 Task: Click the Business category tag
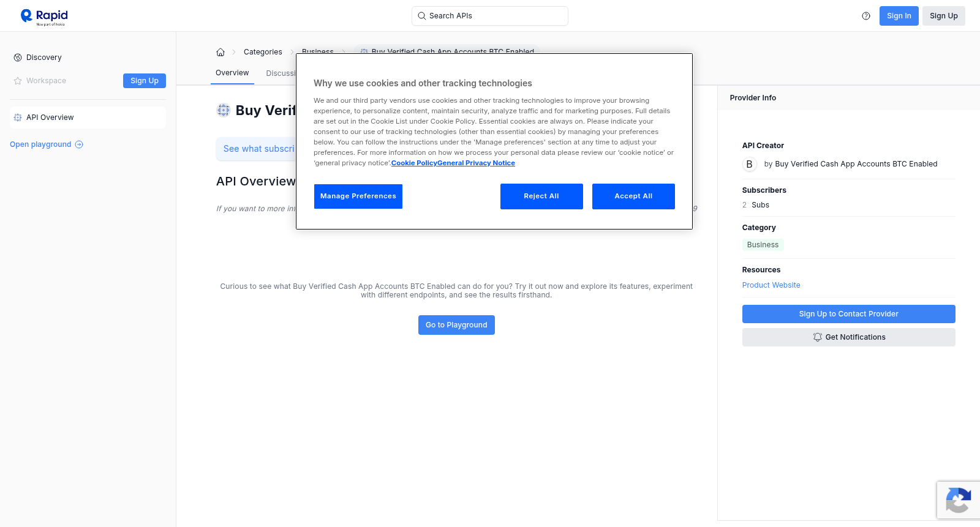(x=763, y=245)
